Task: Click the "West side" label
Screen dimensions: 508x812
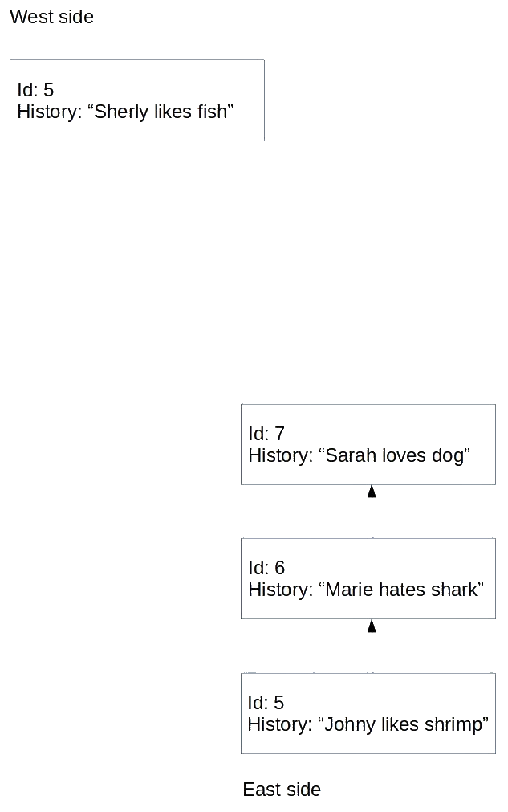Action: 51,17
